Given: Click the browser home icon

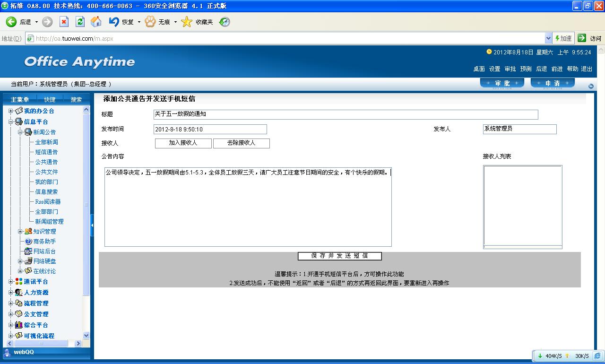Looking at the screenshot, I should [x=96, y=22].
